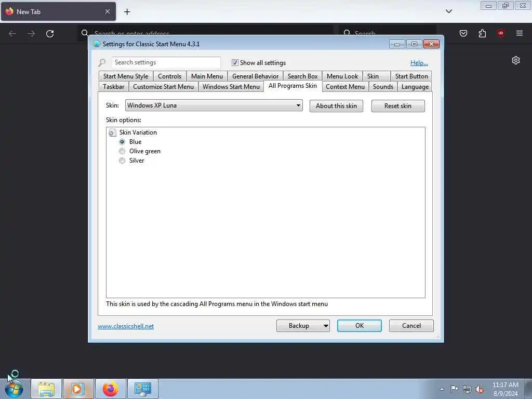Select the Blue skin variation
The height and width of the screenshot is (399, 532).
click(x=122, y=142)
